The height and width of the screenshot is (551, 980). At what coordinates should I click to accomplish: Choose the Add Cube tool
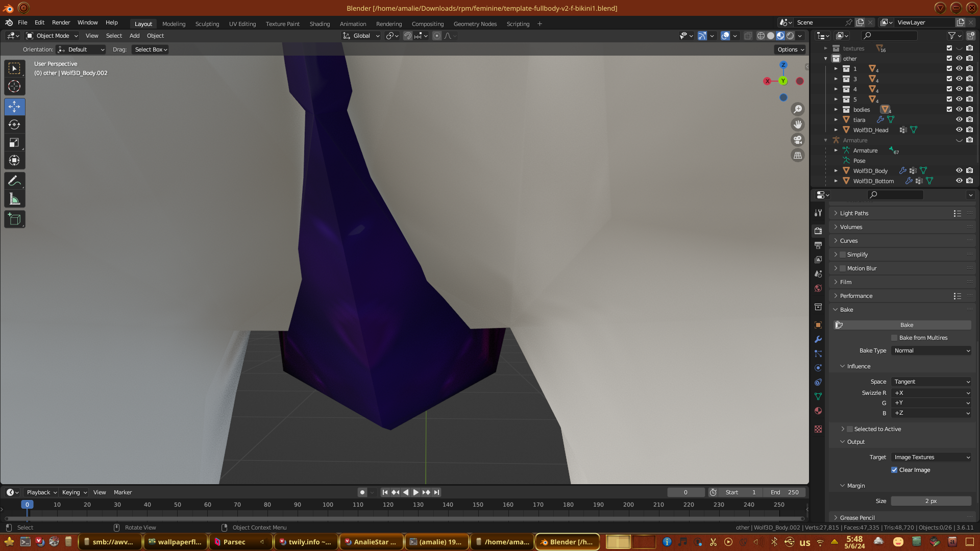pyautogui.click(x=14, y=219)
